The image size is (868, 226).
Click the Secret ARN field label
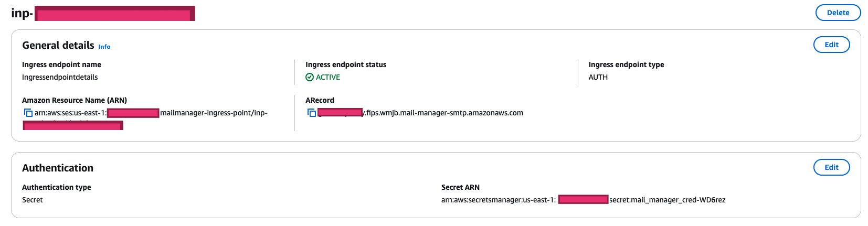(460, 187)
